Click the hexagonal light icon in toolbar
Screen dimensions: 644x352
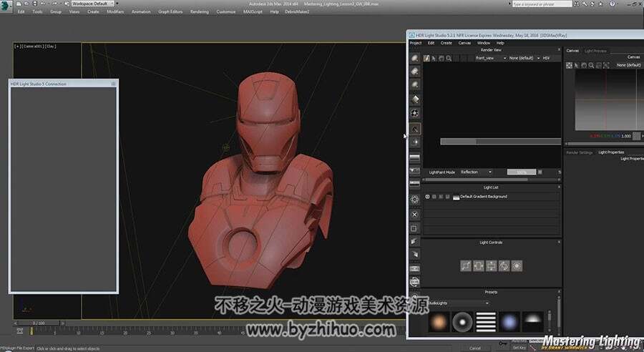click(415, 113)
